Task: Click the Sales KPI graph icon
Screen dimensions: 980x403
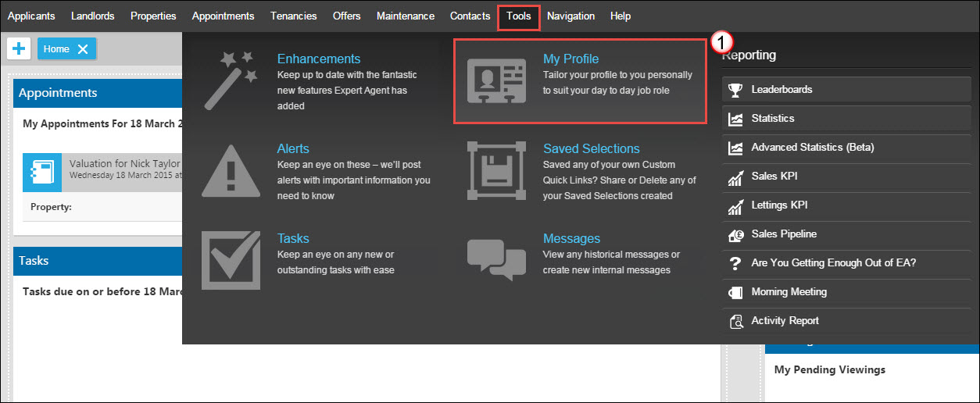Action: (735, 177)
